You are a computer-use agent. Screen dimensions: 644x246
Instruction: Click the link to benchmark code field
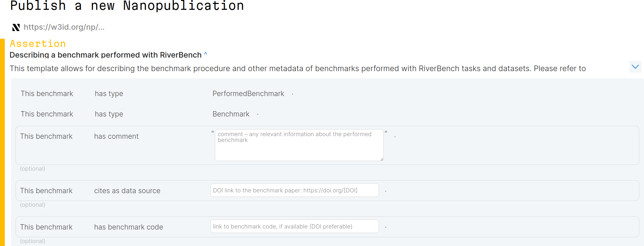click(x=294, y=226)
